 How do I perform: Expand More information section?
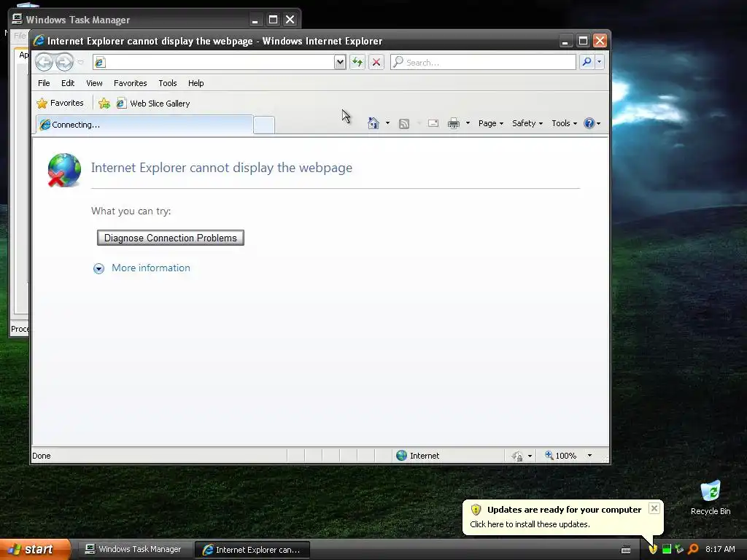(98, 268)
